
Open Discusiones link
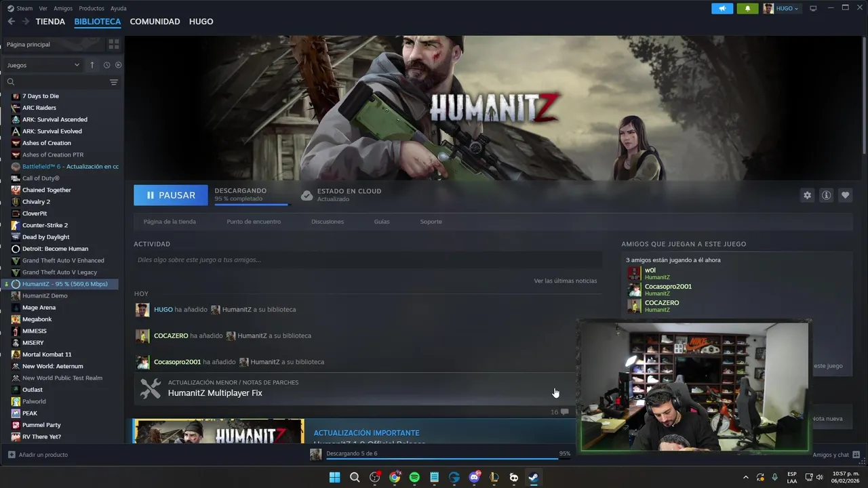click(x=328, y=222)
